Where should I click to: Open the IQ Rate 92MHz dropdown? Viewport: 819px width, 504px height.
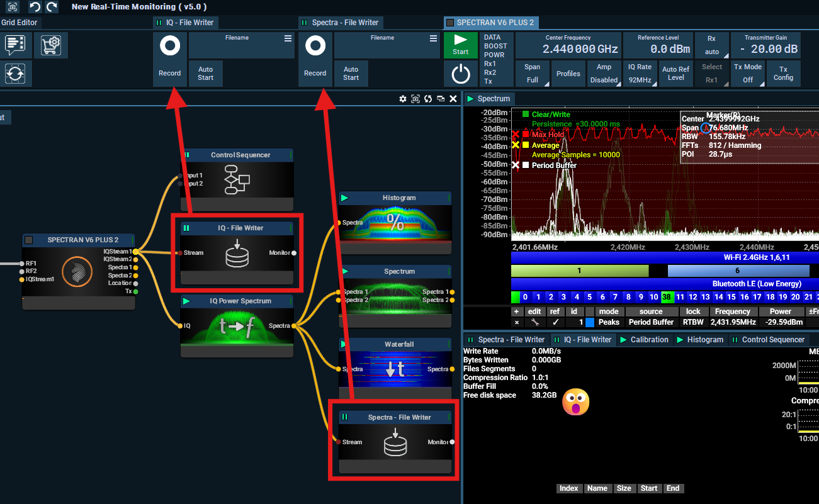640,74
